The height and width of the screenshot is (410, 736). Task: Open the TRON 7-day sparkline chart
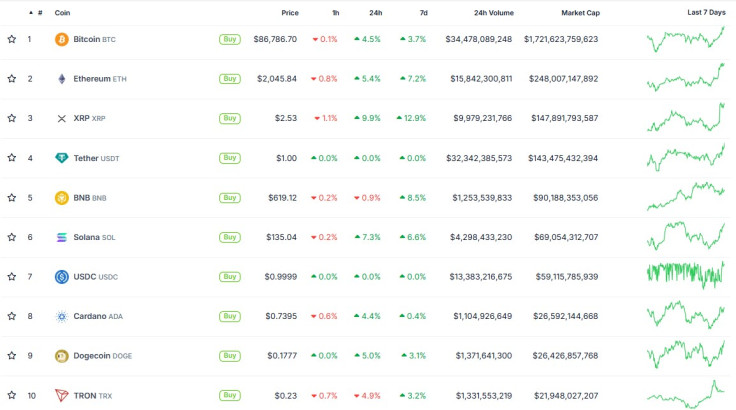pos(686,395)
